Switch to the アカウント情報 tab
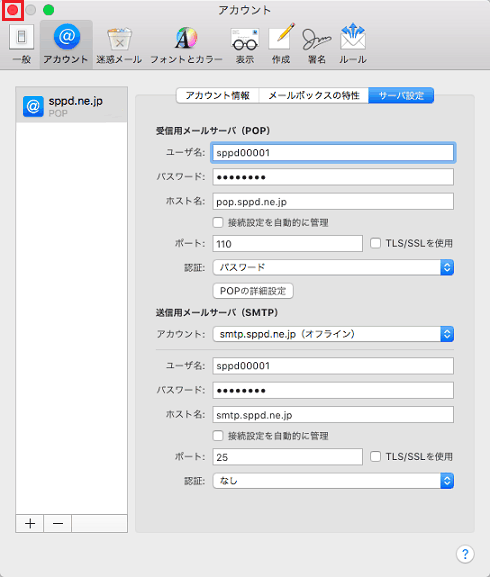The height and width of the screenshot is (577, 490). pyautogui.click(x=217, y=96)
